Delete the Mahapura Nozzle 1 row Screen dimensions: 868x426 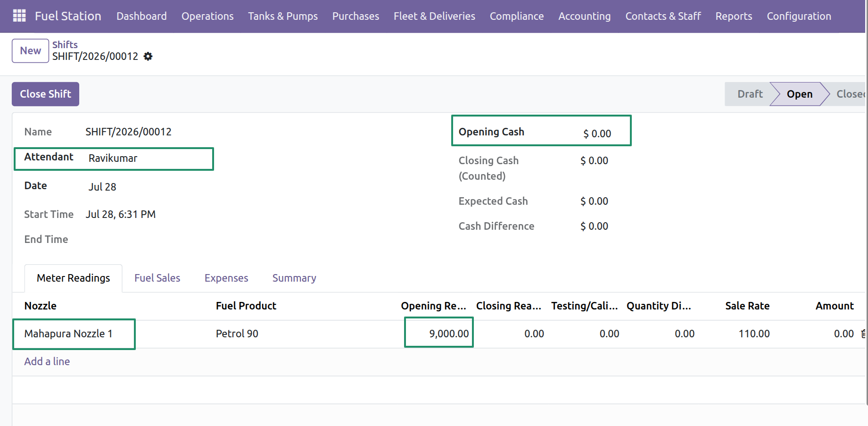pyautogui.click(x=864, y=334)
